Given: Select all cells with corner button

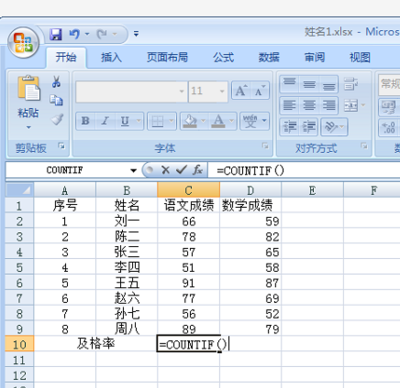Looking at the screenshot, I should tap(19, 190).
